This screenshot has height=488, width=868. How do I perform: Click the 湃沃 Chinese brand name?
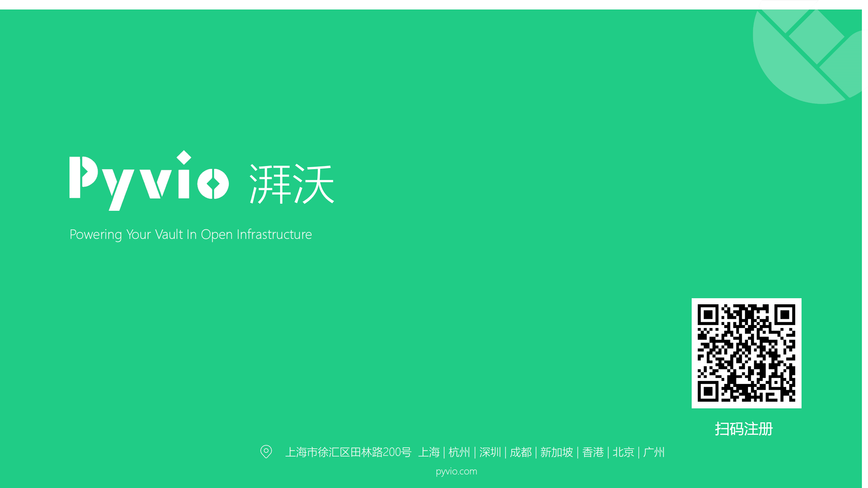tap(292, 184)
